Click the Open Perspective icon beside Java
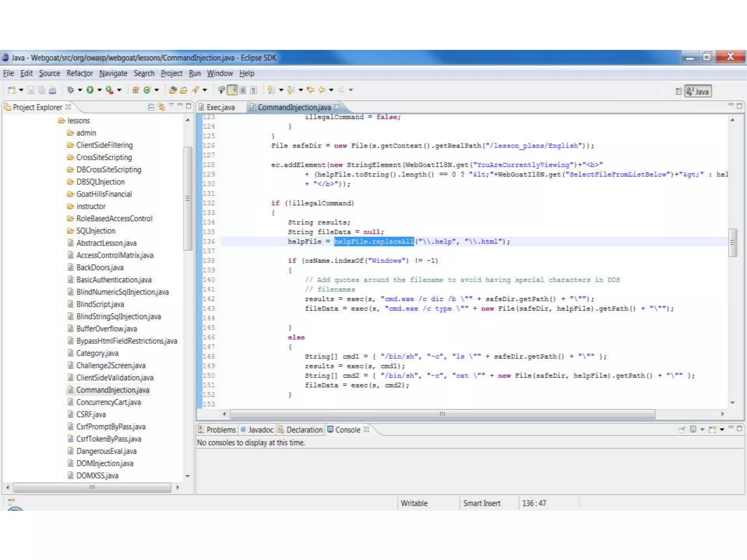Image resolution: width=747 pixels, height=560 pixels. (x=678, y=91)
